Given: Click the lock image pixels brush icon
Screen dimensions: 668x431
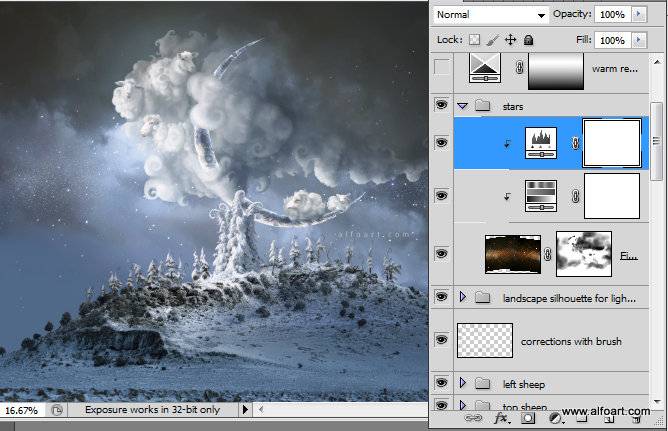Looking at the screenshot, I should coord(492,40).
